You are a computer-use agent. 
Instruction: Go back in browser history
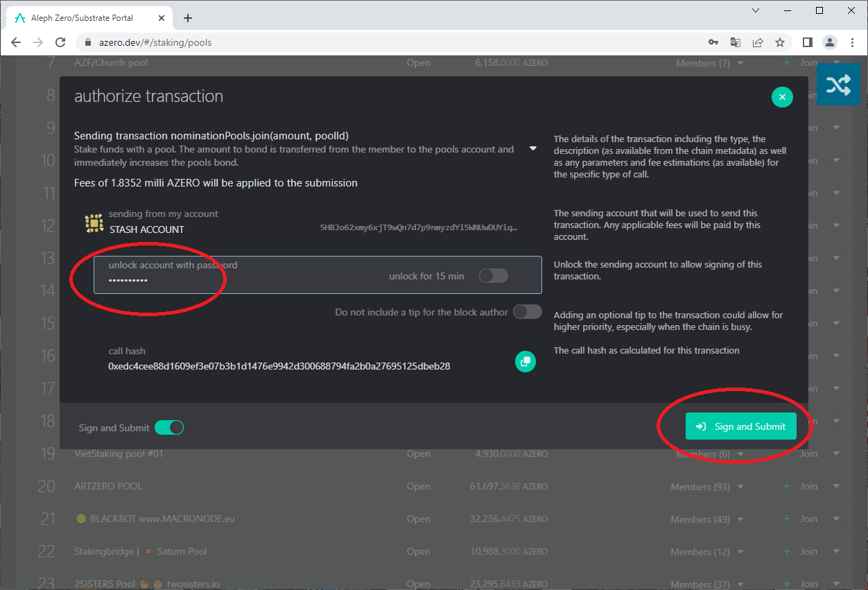click(16, 42)
